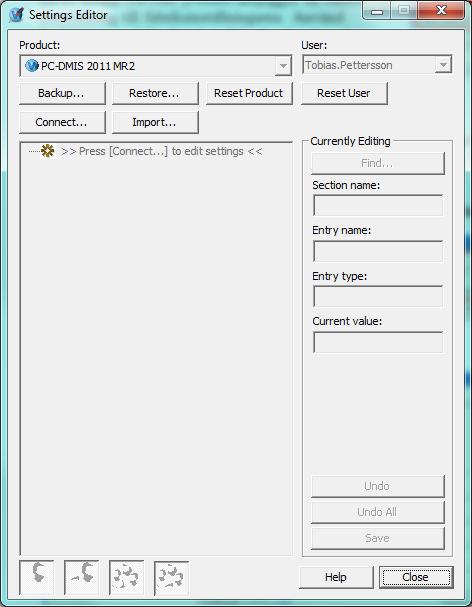Click the Close button next to Help
Screen dimensions: 472x607
(416, 577)
